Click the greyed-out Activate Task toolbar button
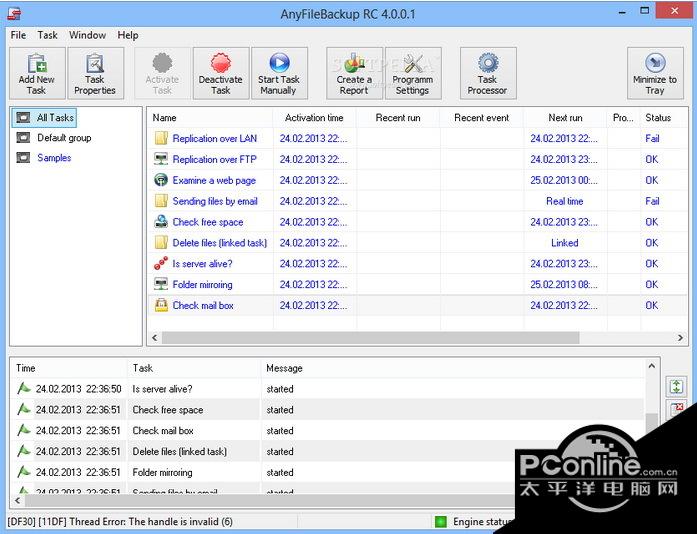Image resolution: width=697 pixels, height=534 pixels. 162,73
